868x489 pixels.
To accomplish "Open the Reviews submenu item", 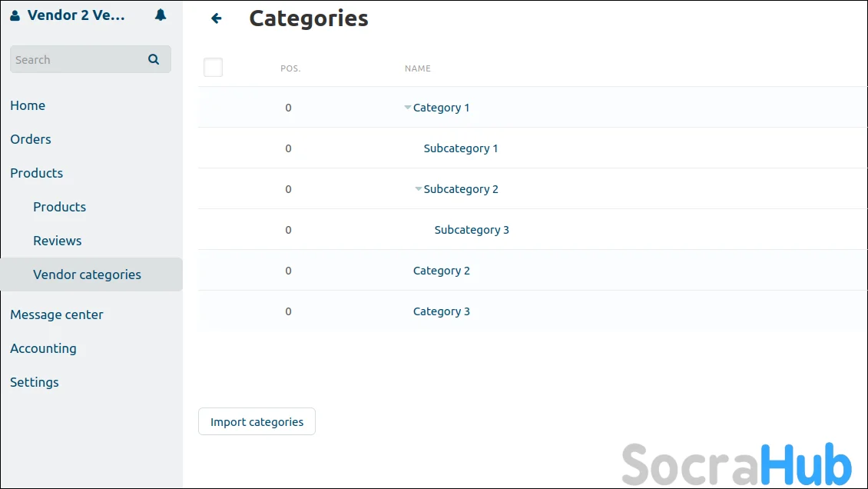I will pos(58,241).
